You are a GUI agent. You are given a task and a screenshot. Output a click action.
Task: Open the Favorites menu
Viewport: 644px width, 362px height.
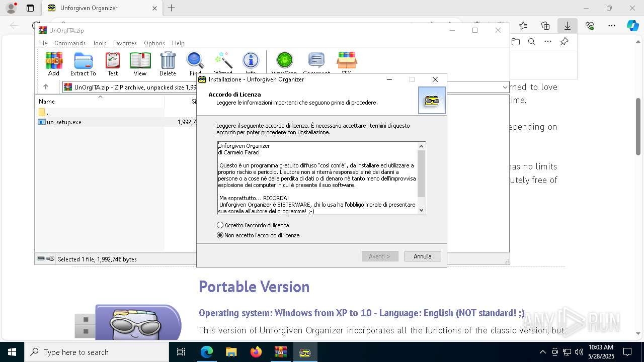point(125,43)
